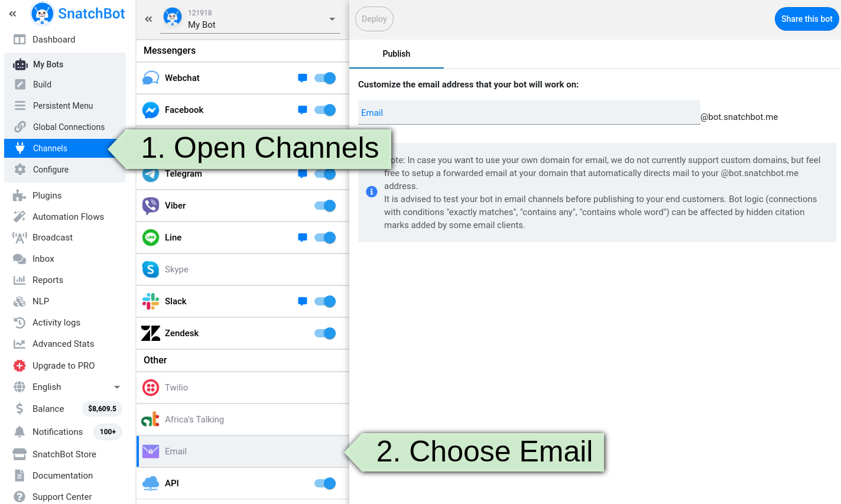Click the Webchat blue message icon
Image resolution: width=841 pixels, height=504 pixels.
pyautogui.click(x=303, y=78)
